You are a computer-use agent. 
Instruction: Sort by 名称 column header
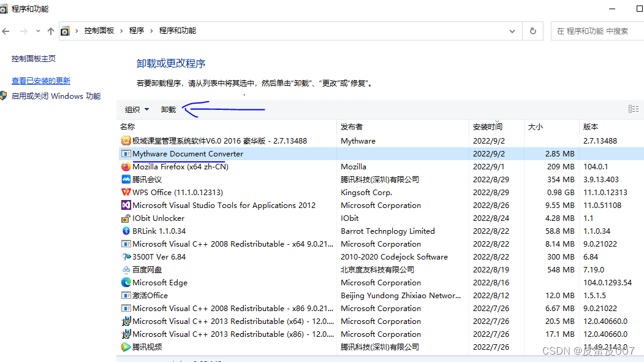coord(127,126)
